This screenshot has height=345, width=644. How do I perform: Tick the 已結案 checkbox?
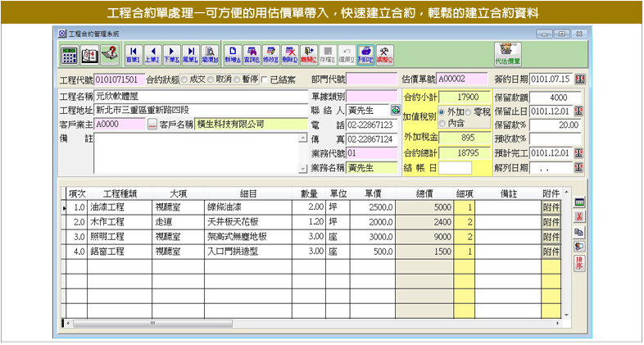263,79
